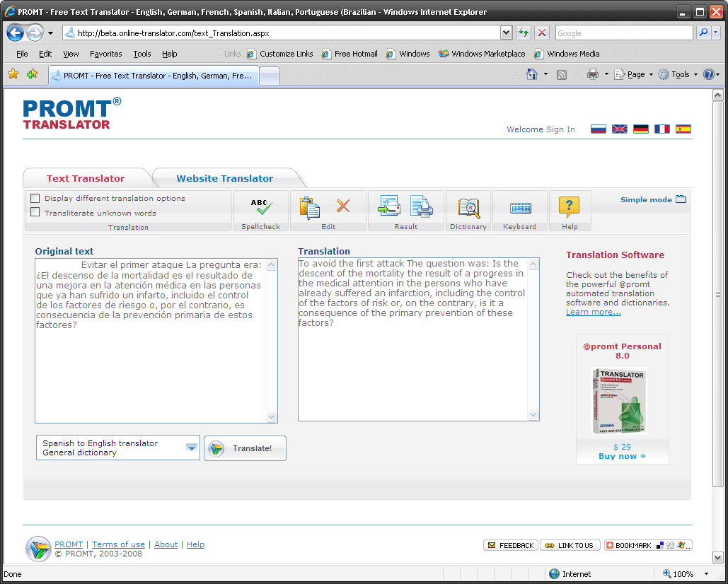Image resolution: width=728 pixels, height=584 pixels.
Task: Click the page vertical scrollbar down arrow
Action: click(x=718, y=557)
